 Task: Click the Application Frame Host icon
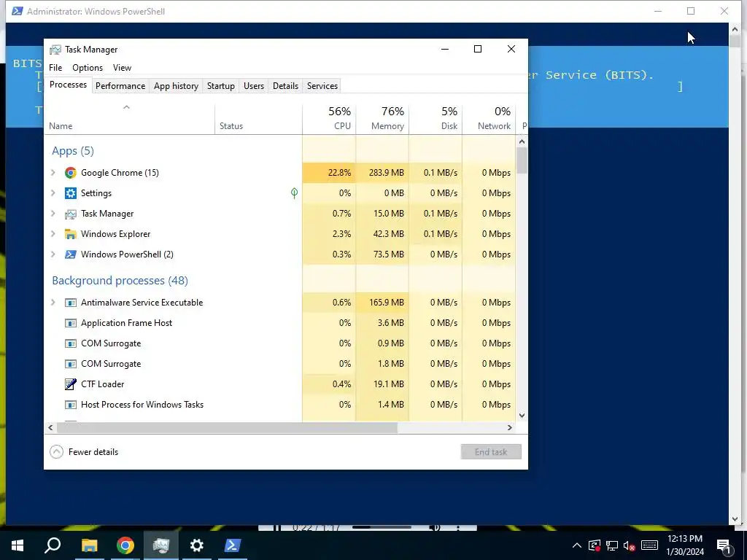tap(71, 323)
